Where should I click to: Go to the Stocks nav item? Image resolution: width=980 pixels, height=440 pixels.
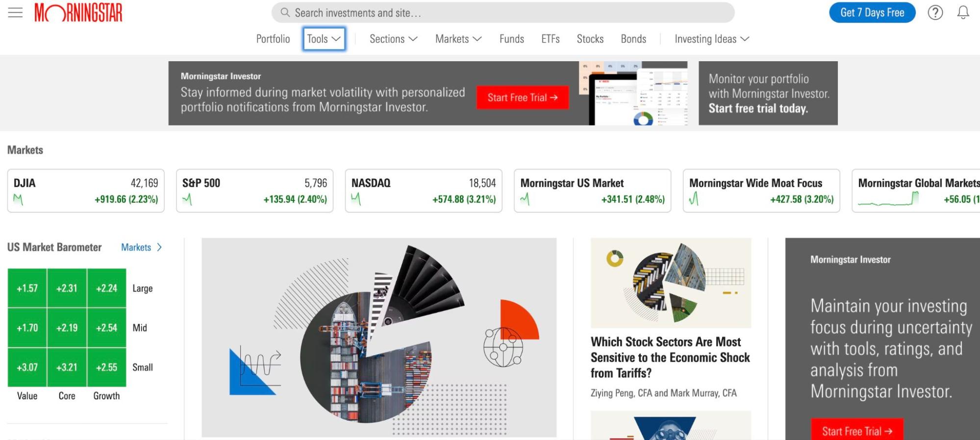590,39
